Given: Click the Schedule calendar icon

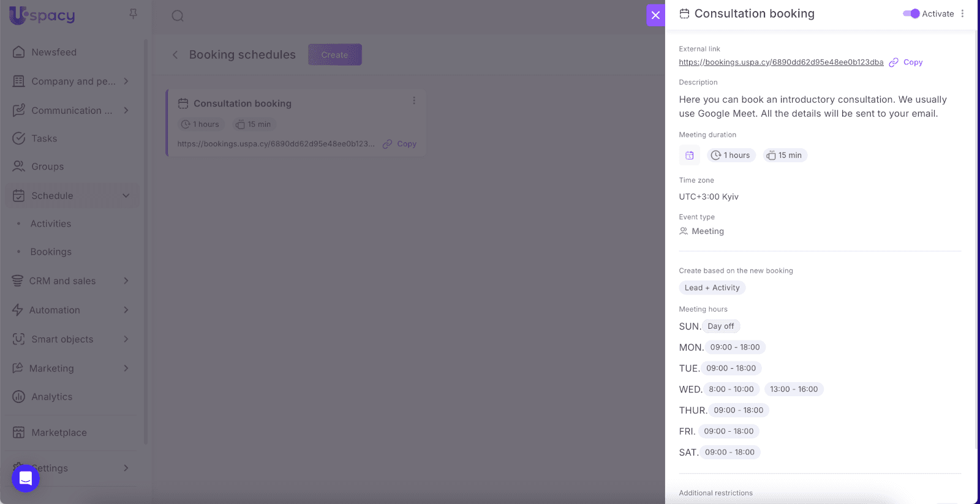Looking at the screenshot, I should [19, 195].
